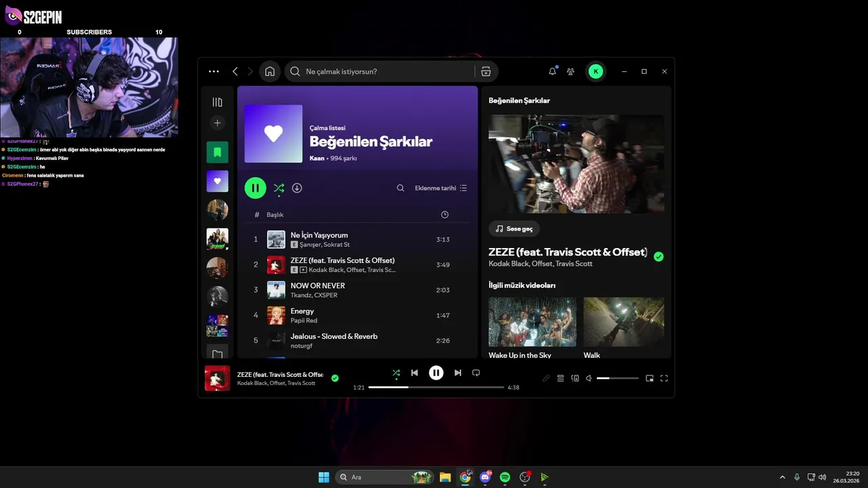The height and width of the screenshot is (488, 868).
Task: Open the miniplayer icon
Action: click(650, 378)
